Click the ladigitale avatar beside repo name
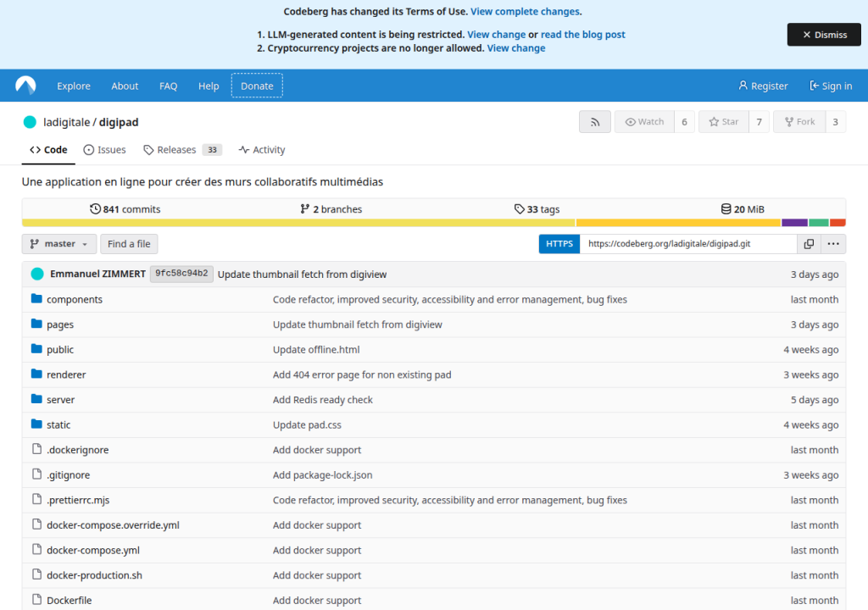 click(30, 122)
